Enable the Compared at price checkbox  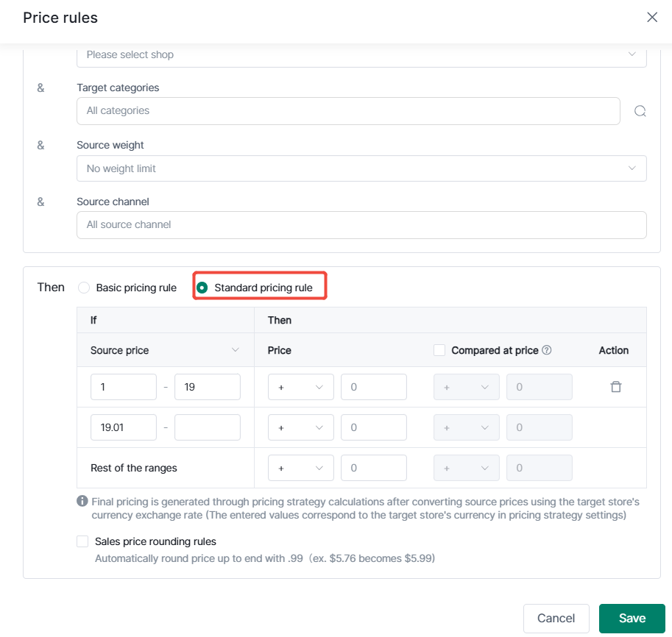439,350
